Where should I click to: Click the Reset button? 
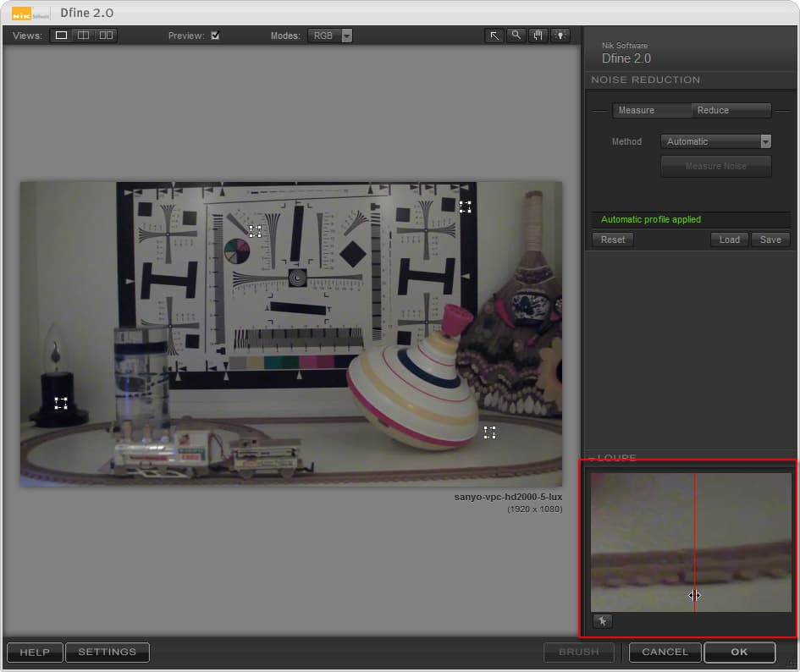point(613,240)
